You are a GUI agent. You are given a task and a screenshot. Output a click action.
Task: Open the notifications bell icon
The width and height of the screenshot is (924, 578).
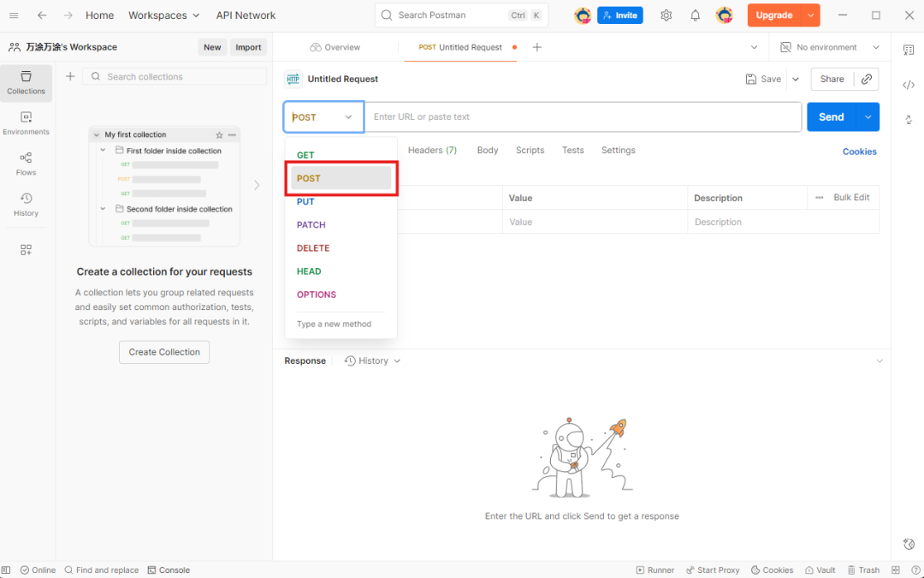pos(696,15)
